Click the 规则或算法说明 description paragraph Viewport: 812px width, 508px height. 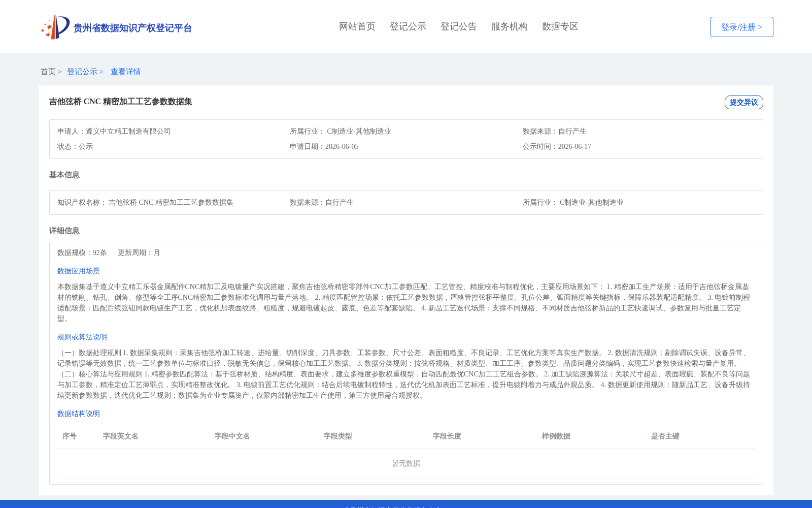point(404,374)
